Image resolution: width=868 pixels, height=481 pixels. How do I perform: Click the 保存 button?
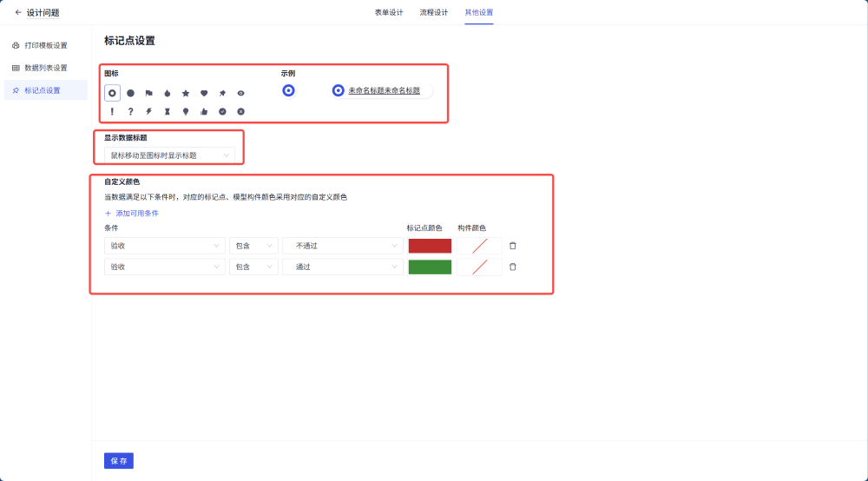[x=118, y=461]
